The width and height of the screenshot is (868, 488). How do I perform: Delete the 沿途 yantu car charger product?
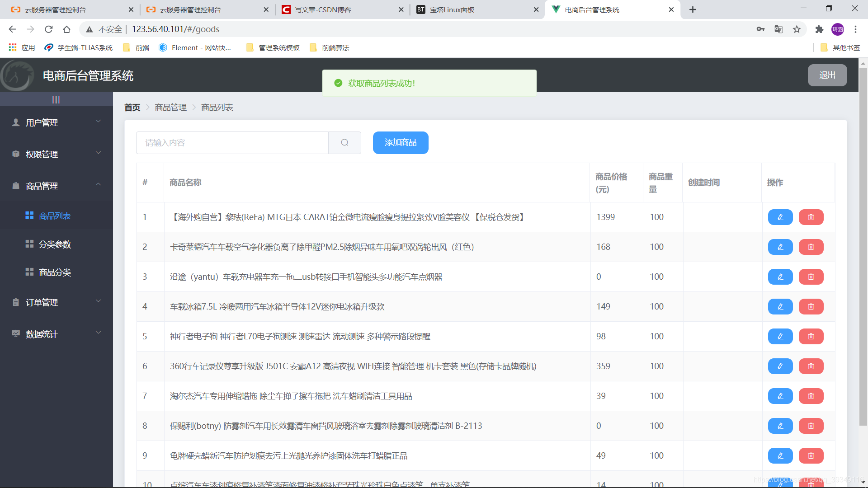coord(811,277)
